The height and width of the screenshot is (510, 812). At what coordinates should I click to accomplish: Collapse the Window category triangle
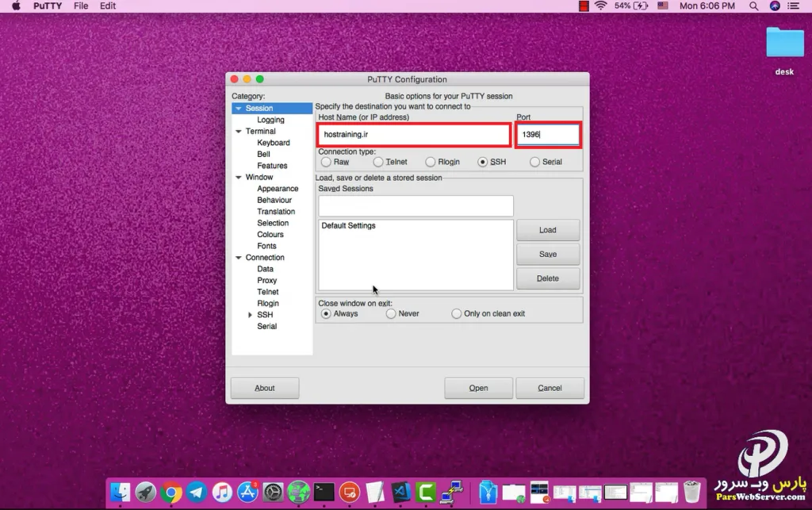(x=239, y=177)
